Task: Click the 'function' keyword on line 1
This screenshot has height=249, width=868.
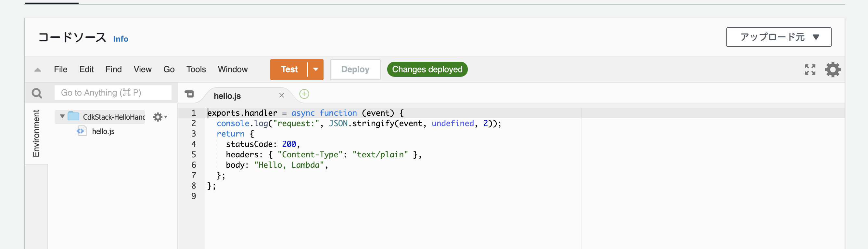Action: pos(338,113)
